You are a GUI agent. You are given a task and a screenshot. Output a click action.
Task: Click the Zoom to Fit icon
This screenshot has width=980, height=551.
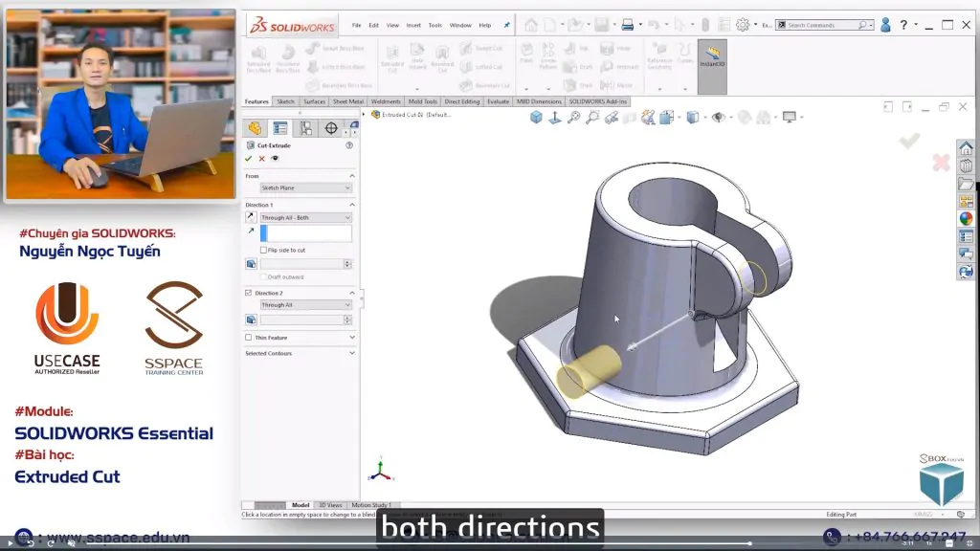573,117
